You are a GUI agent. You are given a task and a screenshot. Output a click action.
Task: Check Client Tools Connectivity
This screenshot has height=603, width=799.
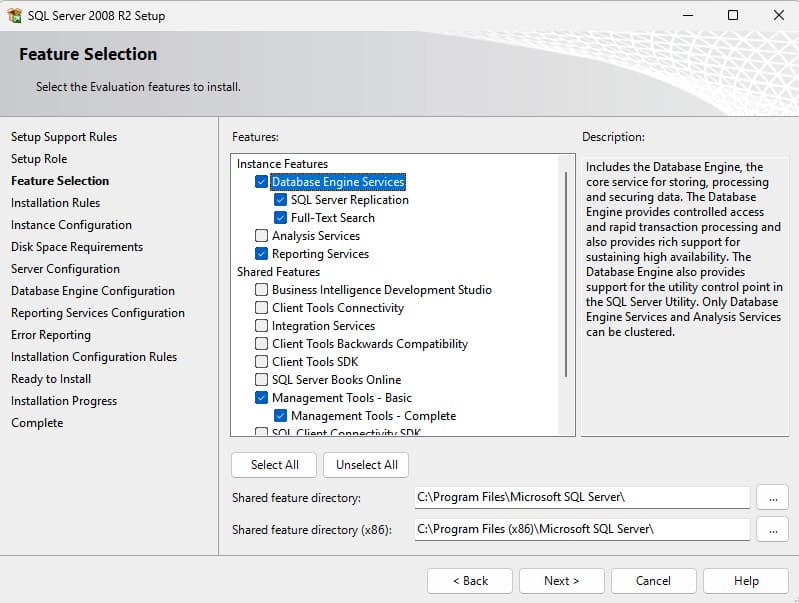[262, 308]
